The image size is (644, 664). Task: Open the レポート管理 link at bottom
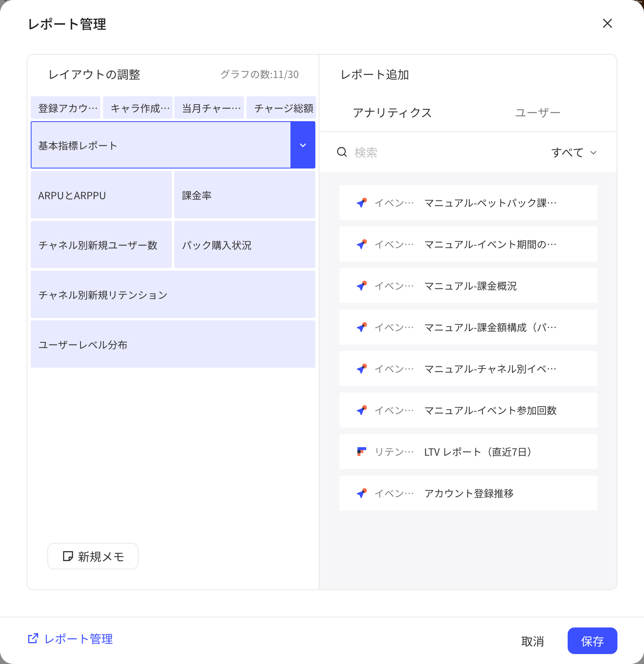tap(78, 639)
